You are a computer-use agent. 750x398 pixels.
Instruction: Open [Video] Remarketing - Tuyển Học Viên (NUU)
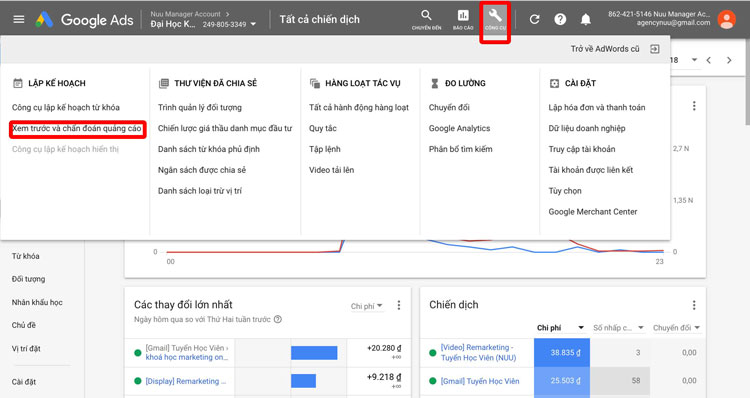point(478,353)
